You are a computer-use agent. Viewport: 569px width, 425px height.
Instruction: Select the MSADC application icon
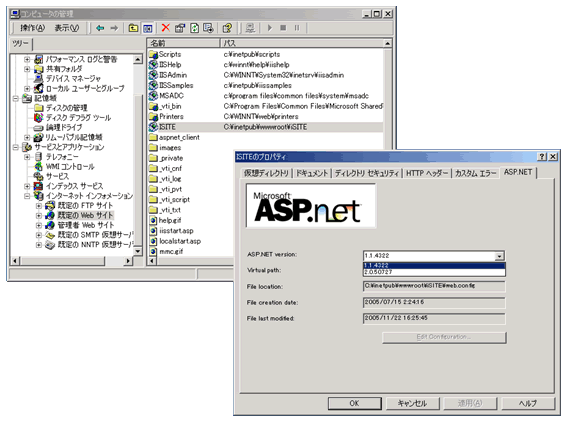click(153, 96)
